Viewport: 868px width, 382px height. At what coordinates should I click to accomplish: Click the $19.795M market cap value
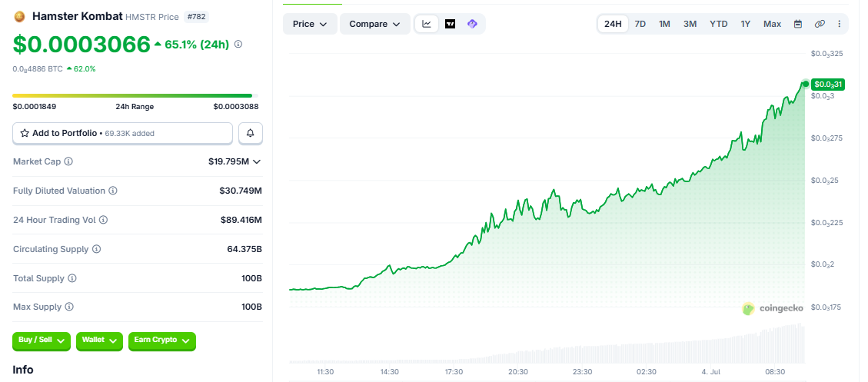click(228, 161)
